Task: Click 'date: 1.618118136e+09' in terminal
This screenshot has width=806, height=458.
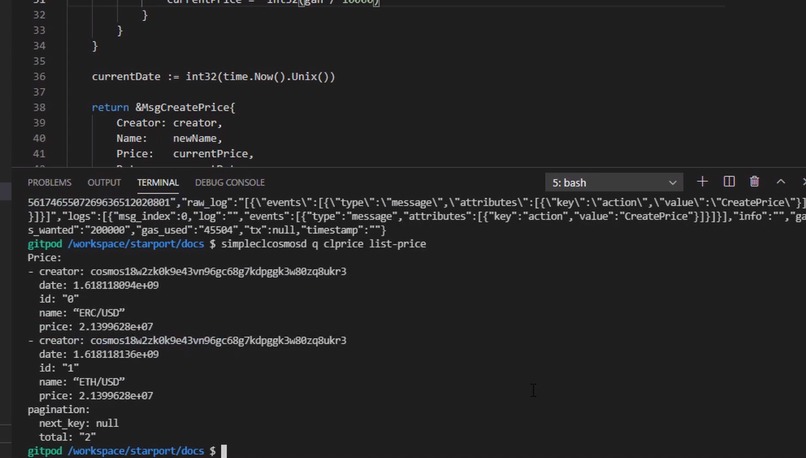Action: point(99,355)
